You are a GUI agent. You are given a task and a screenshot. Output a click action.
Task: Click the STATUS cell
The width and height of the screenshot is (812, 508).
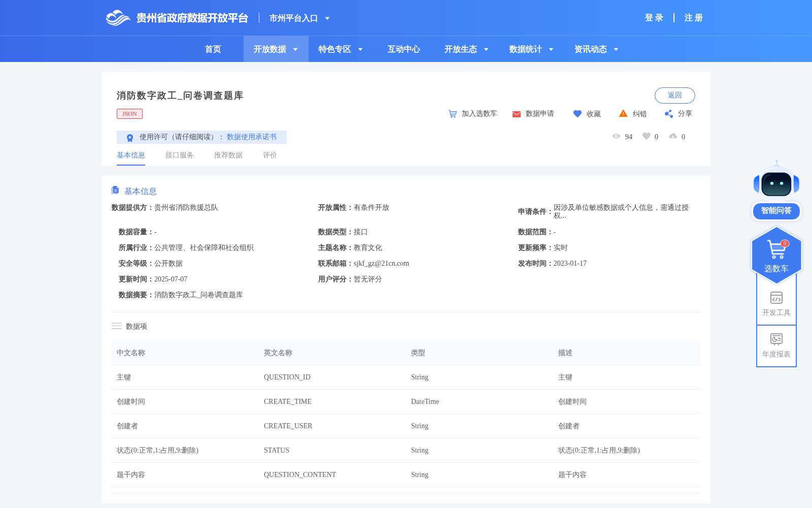[277, 451]
